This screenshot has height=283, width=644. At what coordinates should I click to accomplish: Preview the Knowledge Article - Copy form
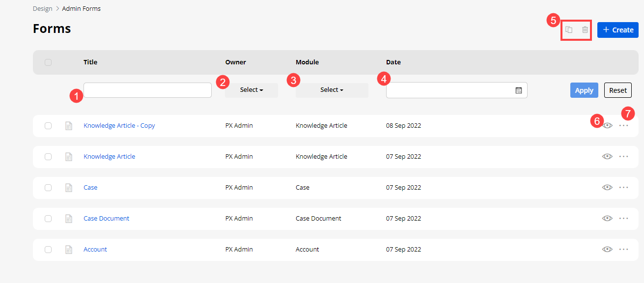[x=608, y=126]
